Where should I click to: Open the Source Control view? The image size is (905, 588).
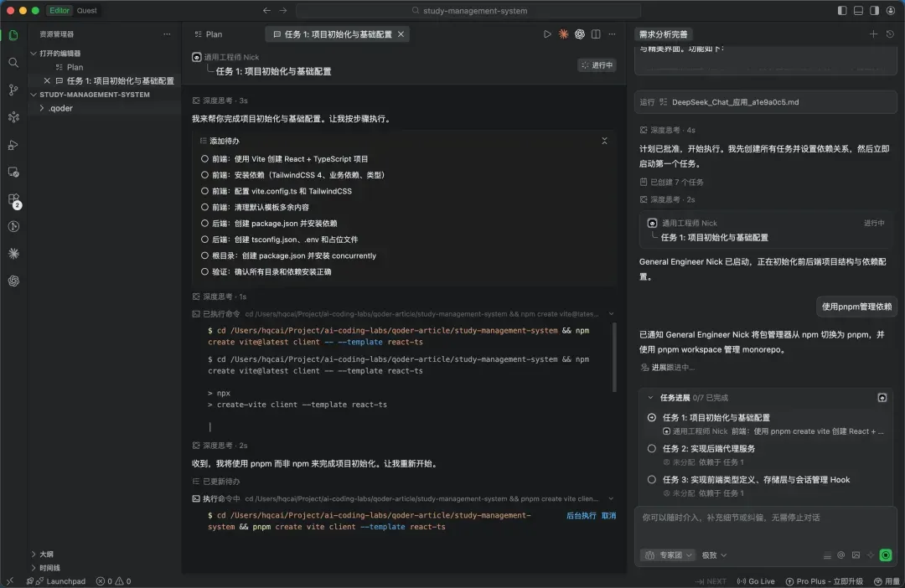13,90
